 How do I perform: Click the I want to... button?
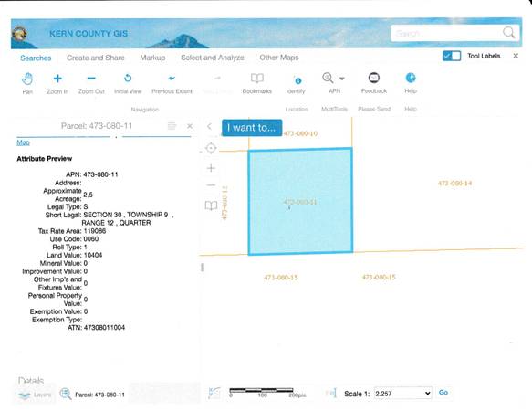[252, 128]
